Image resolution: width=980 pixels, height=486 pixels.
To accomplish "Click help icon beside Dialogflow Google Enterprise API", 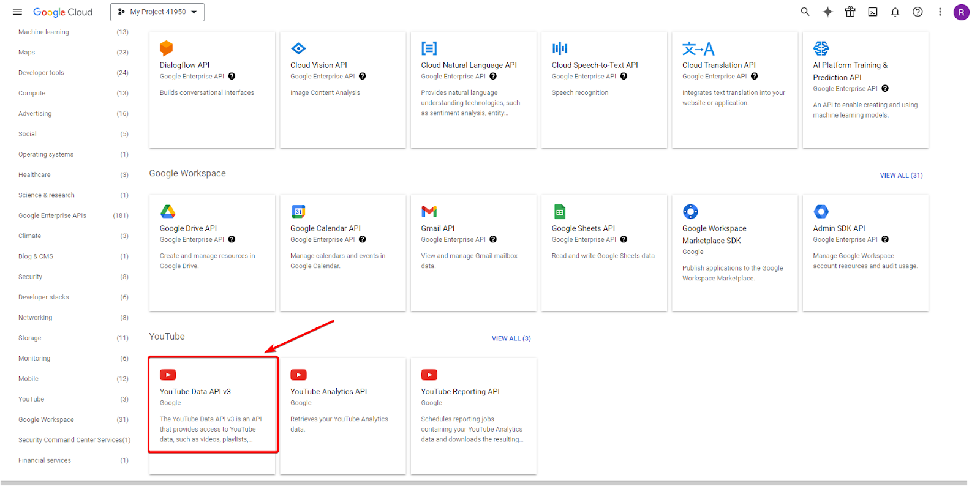I will [x=232, y=77].
